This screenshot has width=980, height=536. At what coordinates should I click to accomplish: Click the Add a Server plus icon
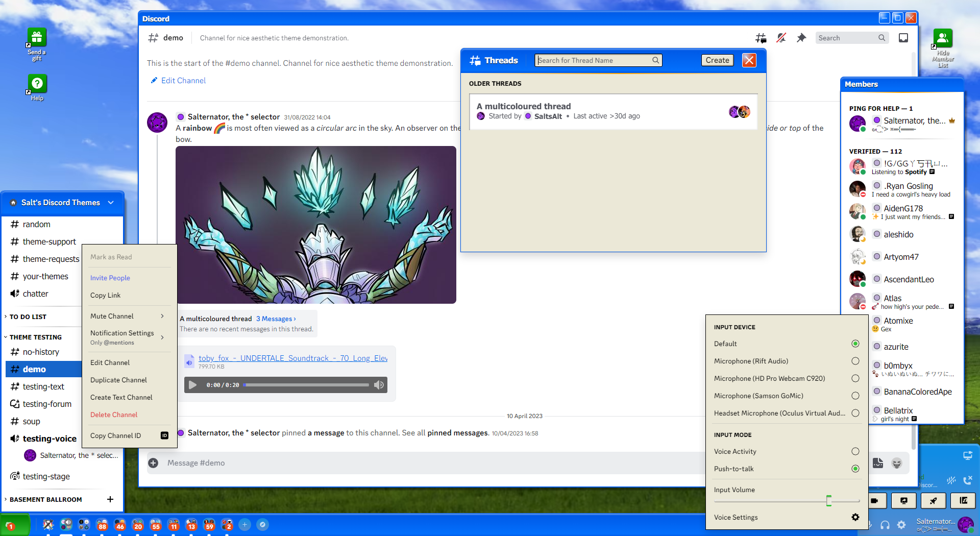click(x=245, y=525)
